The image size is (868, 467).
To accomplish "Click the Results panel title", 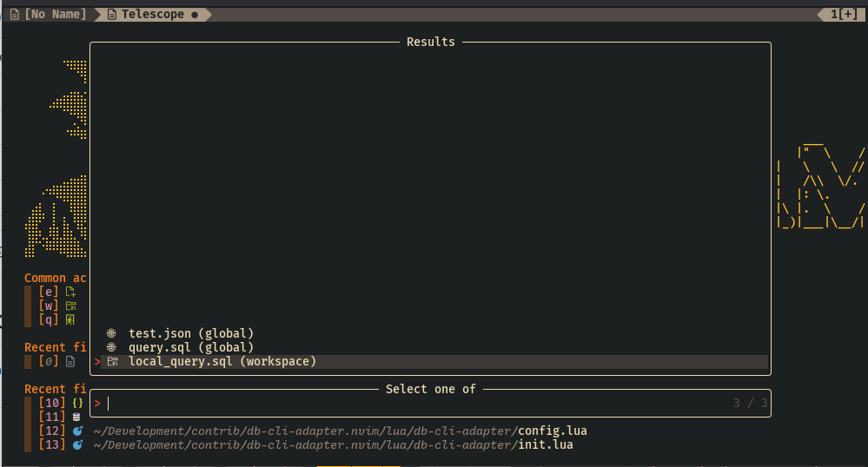I will (x=431, y=42).
